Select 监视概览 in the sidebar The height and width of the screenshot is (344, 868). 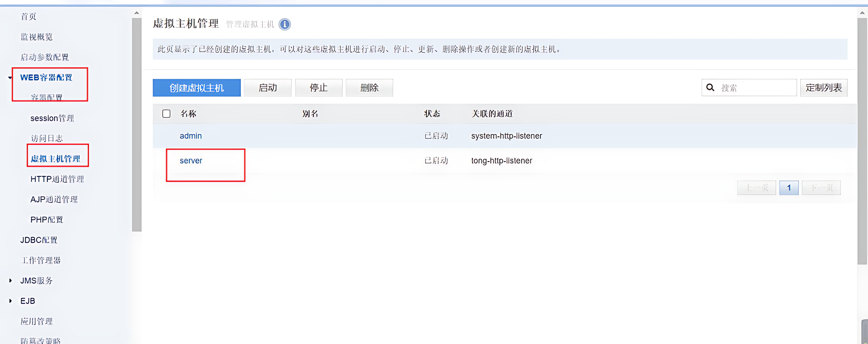(x=36, y=37)
